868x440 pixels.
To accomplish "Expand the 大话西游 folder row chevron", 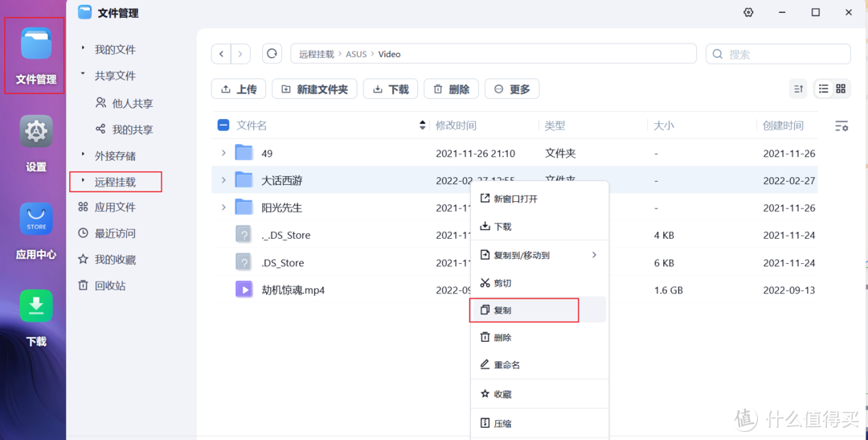I will coord(223,180).
